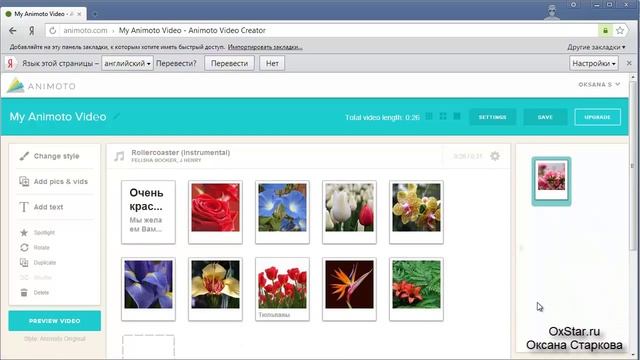640x360 pixels.
Task: Click the SAVE button
Action: click(x=545, y=117)
